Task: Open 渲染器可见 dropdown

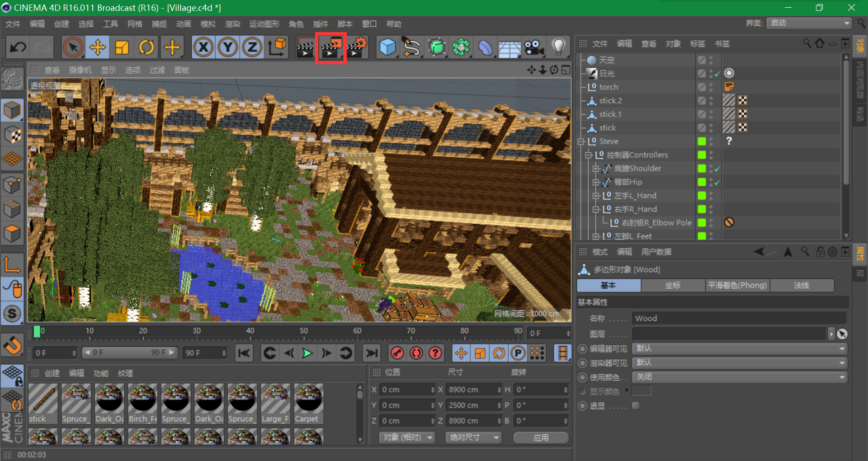Action: click(x=740, y=363)
